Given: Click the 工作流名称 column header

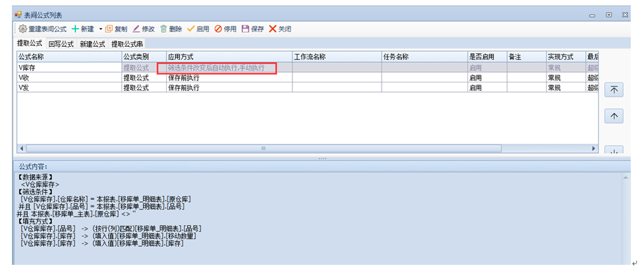Looking at the screenshot, I should click(x=337, y=57).
